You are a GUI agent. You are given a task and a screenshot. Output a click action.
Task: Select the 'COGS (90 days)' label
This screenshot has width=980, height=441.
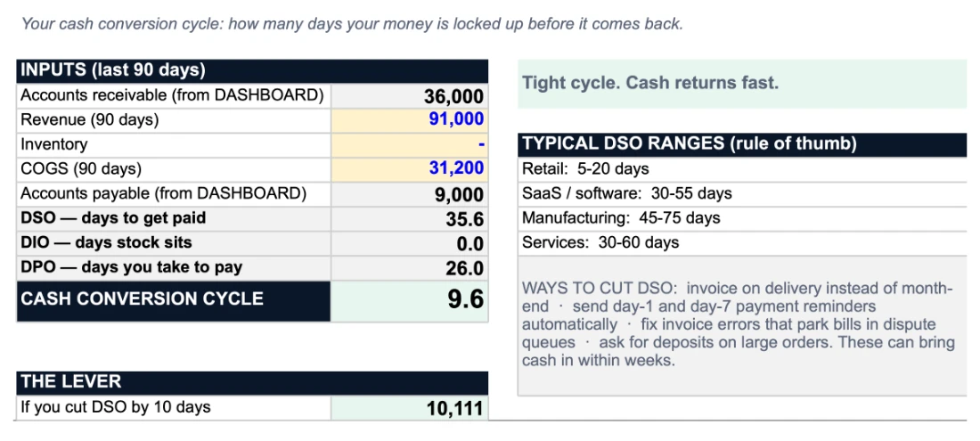click(174, 168)
